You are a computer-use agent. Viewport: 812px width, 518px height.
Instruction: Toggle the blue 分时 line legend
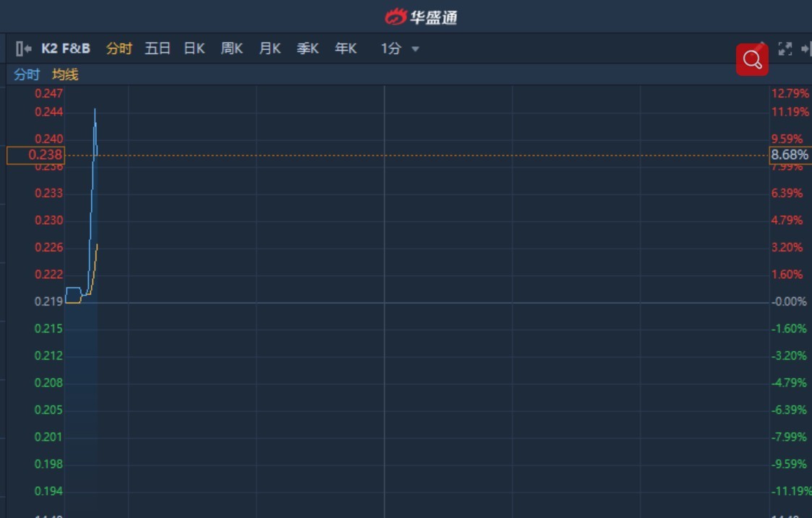click(x=27, y=74)
